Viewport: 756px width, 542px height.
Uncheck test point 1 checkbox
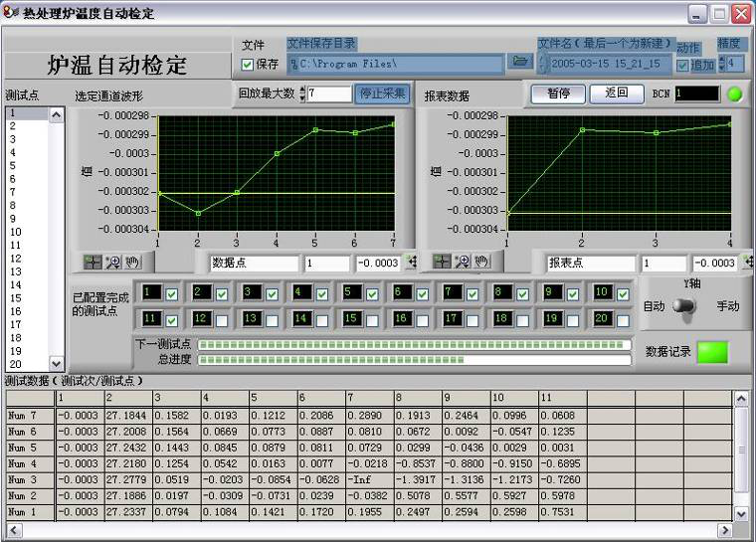172,294
